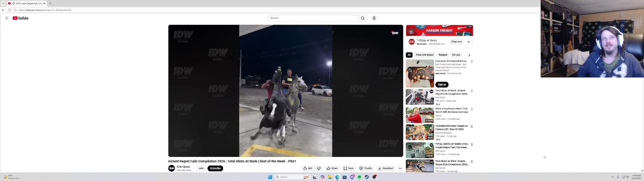
Task: Focus the YouTube search field
Action: [312, 18]
